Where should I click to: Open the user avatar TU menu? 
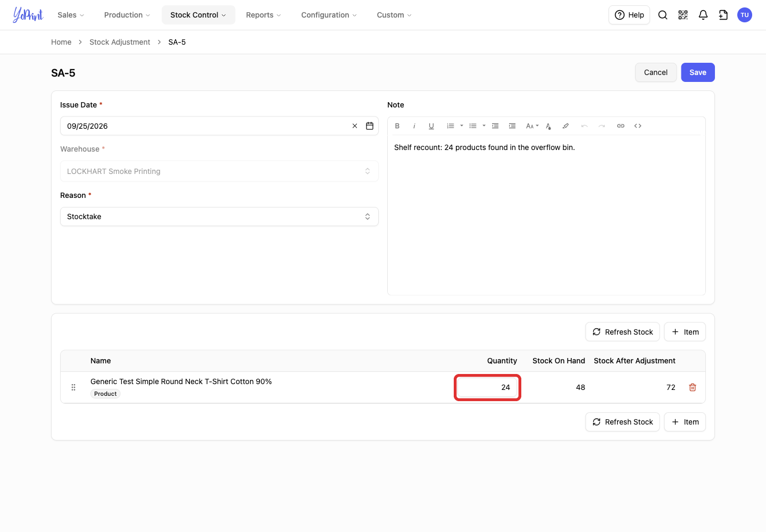pos(745,15)
